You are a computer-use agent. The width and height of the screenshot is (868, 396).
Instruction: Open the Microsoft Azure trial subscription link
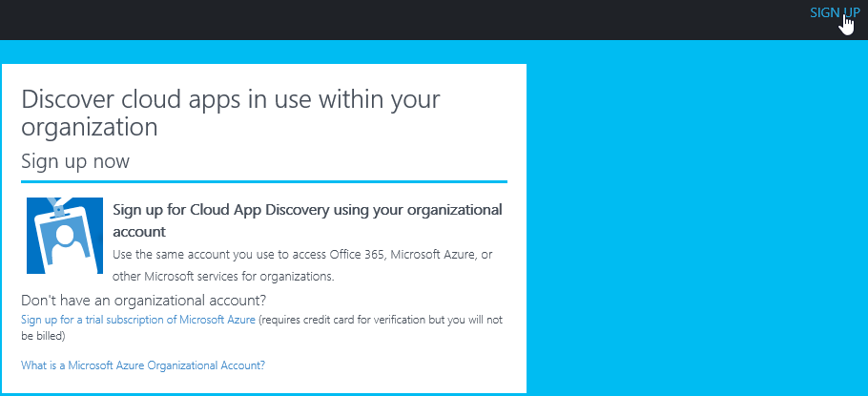coord(138,320)
